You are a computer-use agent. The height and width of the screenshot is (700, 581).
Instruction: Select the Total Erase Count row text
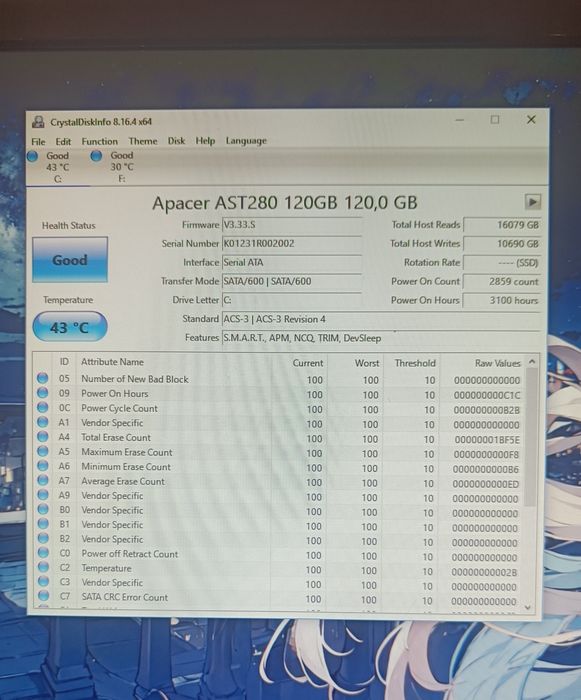[116, 438]
